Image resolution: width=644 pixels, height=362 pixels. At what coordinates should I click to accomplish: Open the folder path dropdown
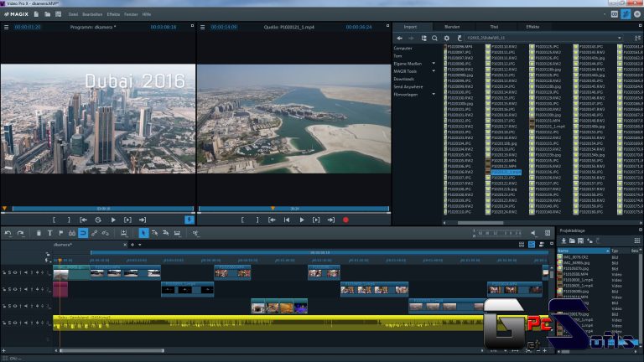click(x=620, y=39)
